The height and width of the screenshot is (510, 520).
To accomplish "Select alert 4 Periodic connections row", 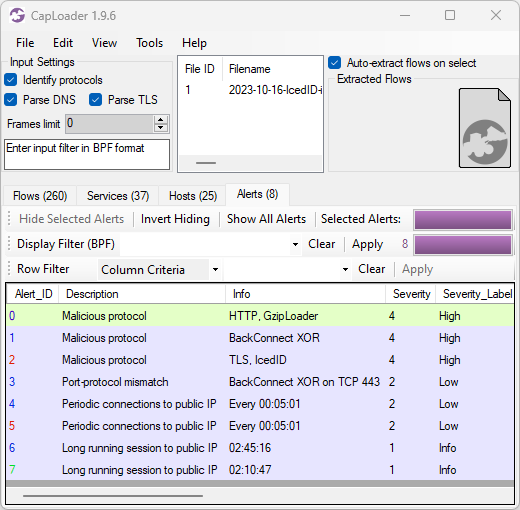I will click(260, 404).
